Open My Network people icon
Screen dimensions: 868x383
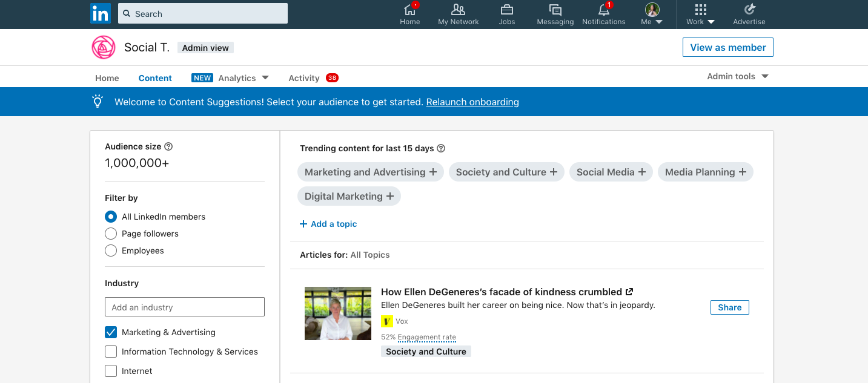459,10
